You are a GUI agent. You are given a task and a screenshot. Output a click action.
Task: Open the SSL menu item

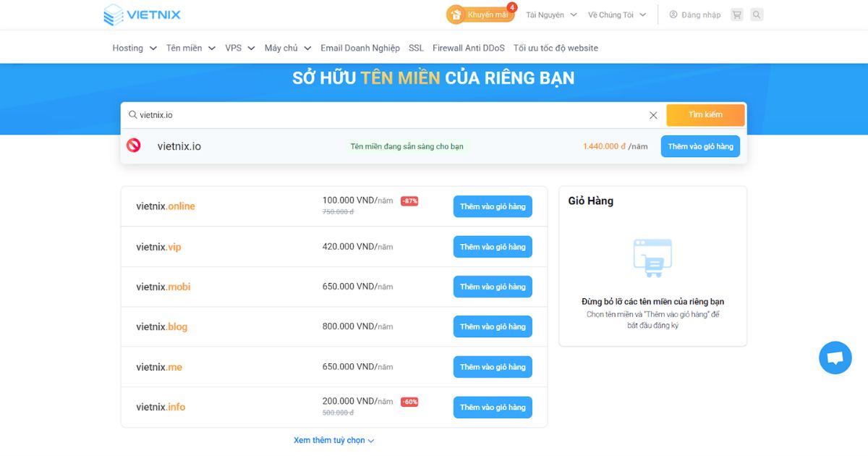[x=416, y=47]
